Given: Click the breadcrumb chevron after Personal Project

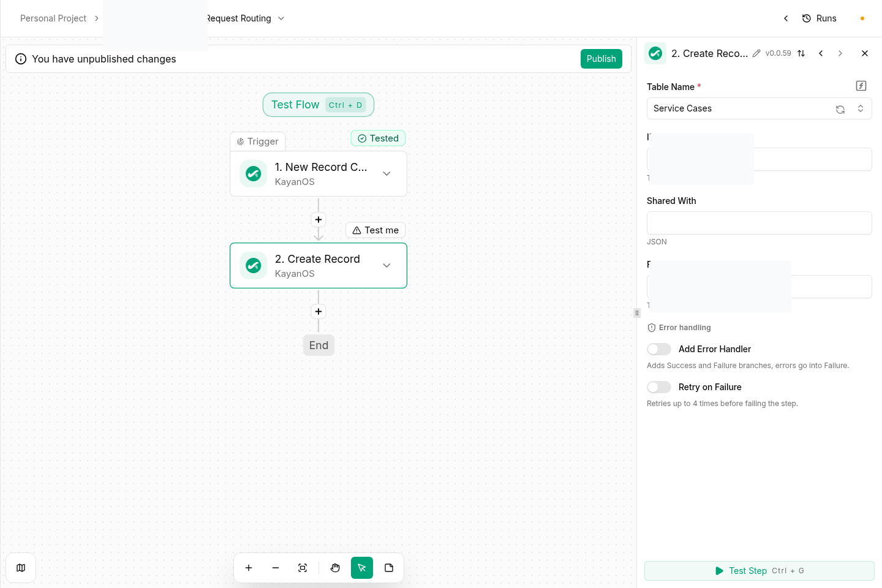Looking at the screenshot, I should pos(97,18).
